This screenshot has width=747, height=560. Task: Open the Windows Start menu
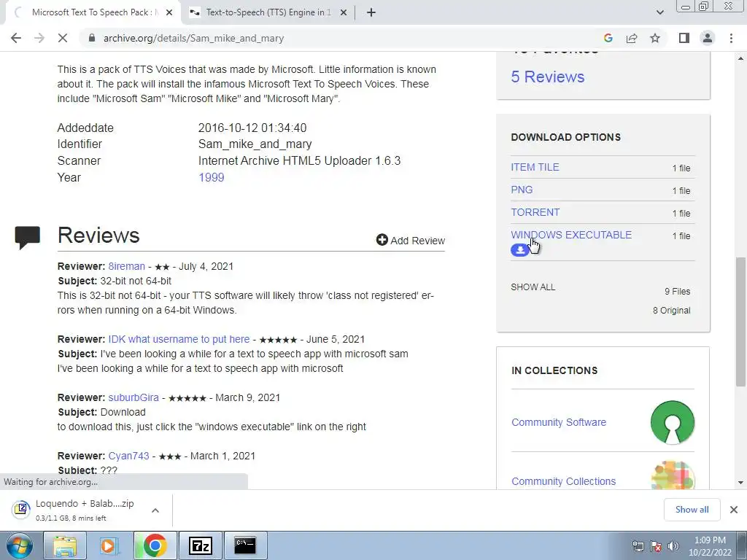coord(20,545)
